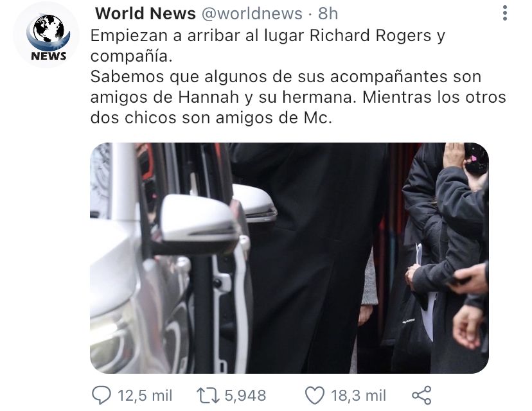Open the share icon options

point(421,396)
